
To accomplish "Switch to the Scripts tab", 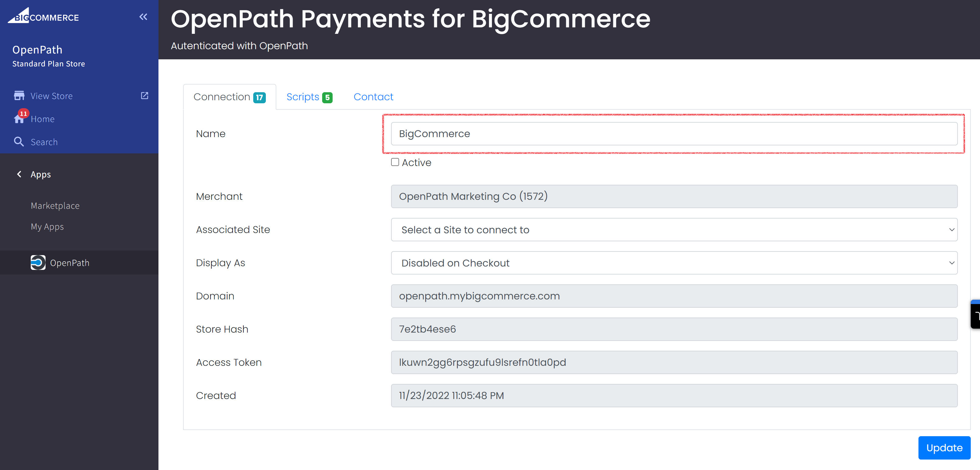I will (309, 97).
